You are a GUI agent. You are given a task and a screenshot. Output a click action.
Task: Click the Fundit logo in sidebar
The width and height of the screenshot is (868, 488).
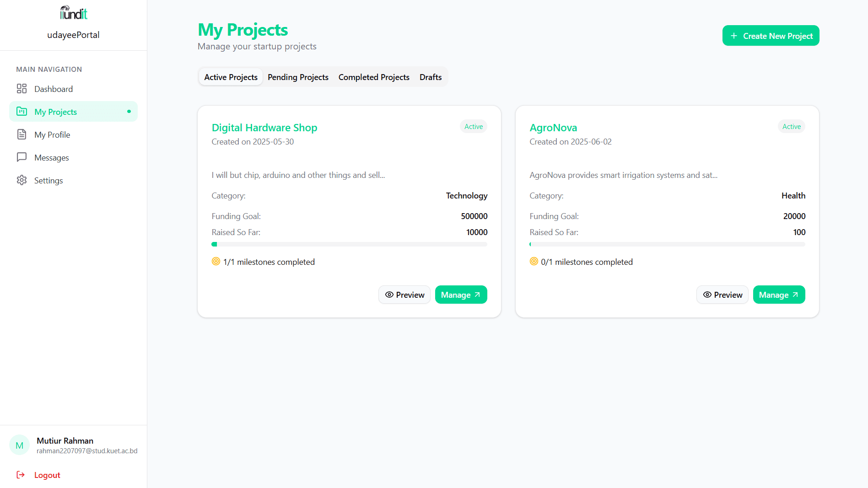(73, 13)
